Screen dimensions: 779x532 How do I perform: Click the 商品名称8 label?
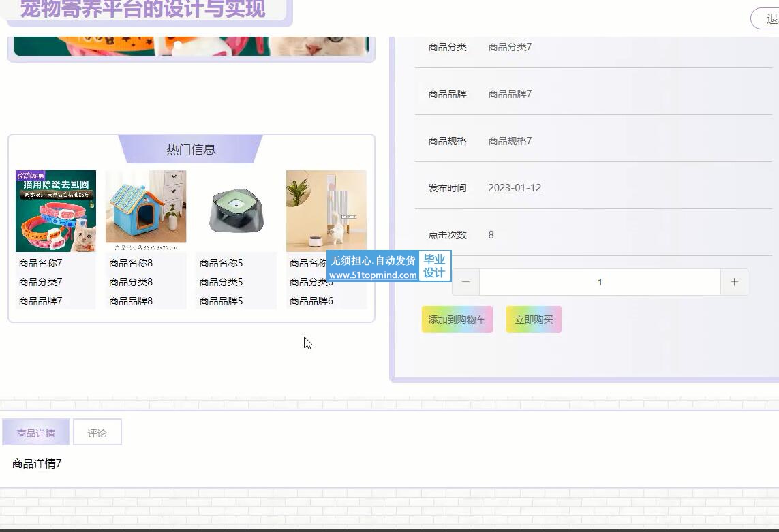tap(131, 263)
